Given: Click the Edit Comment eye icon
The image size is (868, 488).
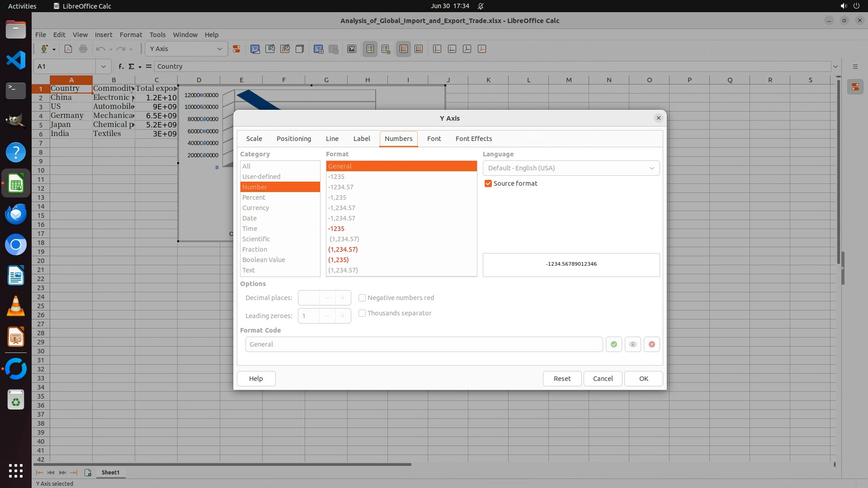Looking at the screenshot, I should [x=632, y=344].
